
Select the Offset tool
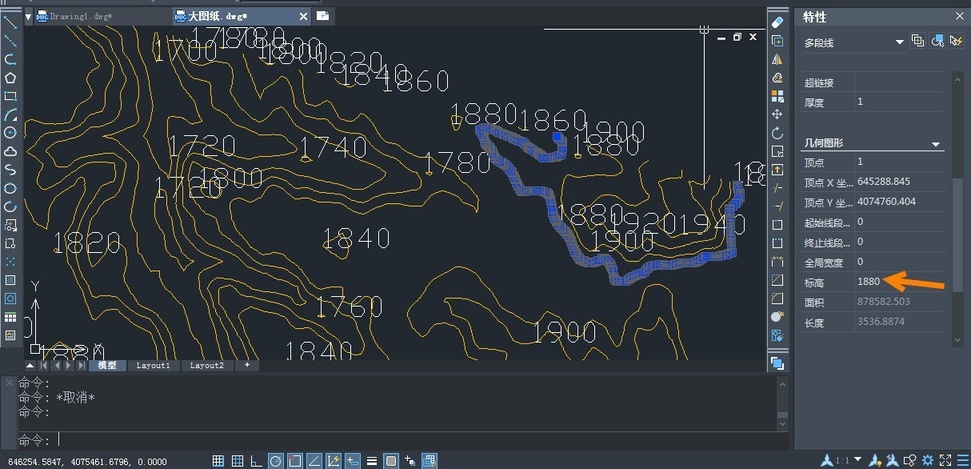(x=777, y=78)
